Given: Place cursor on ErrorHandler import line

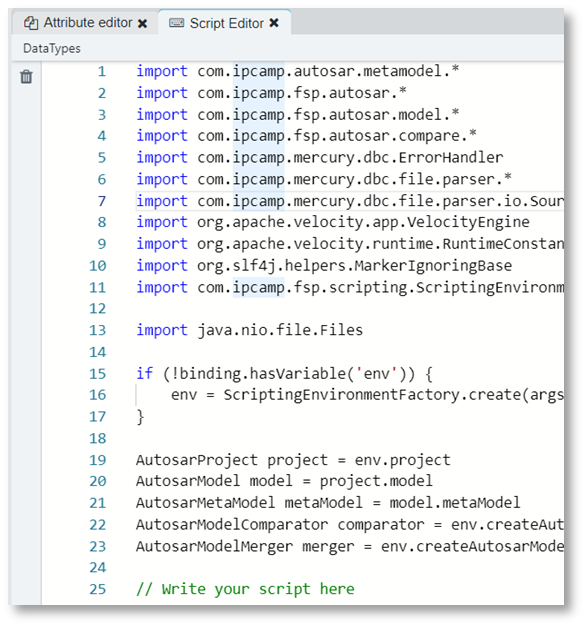Looking at the screenshot, I should pos(320,157).
